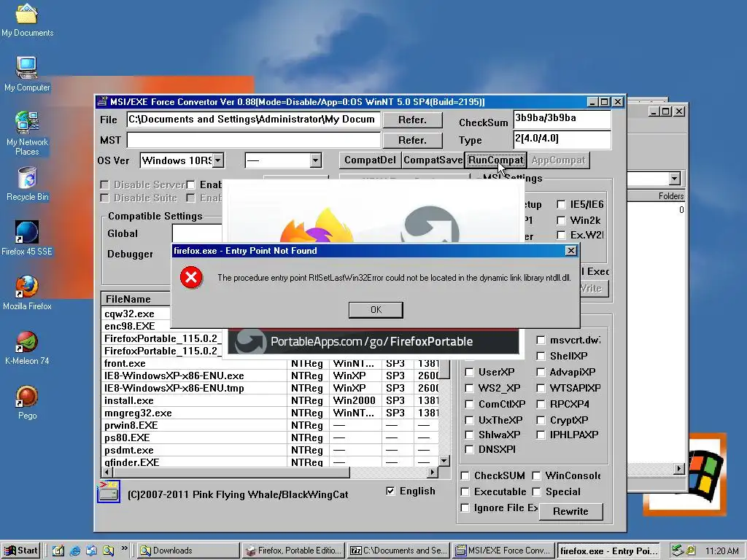This screenshot has height=560, width=747.
Task: Enable the DNSXPI checkbox
Action: point(469,449)
